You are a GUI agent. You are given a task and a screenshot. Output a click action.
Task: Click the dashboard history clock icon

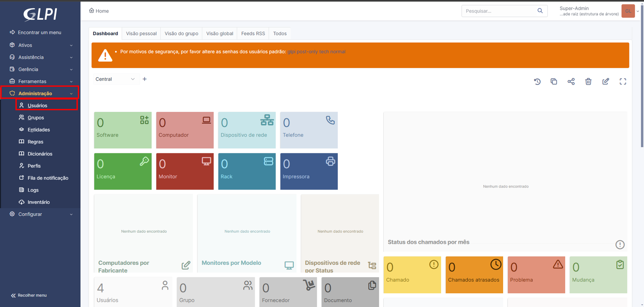(537, 82)
